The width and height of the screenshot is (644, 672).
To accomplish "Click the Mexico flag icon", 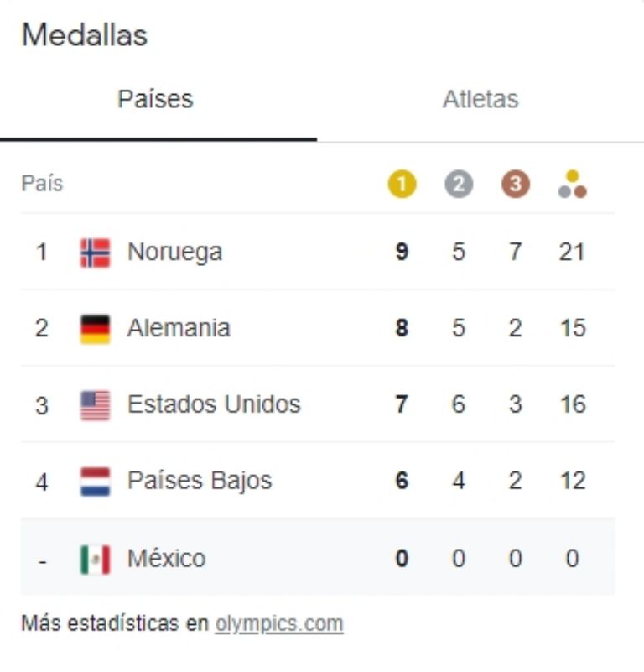I will coord(95,559).
